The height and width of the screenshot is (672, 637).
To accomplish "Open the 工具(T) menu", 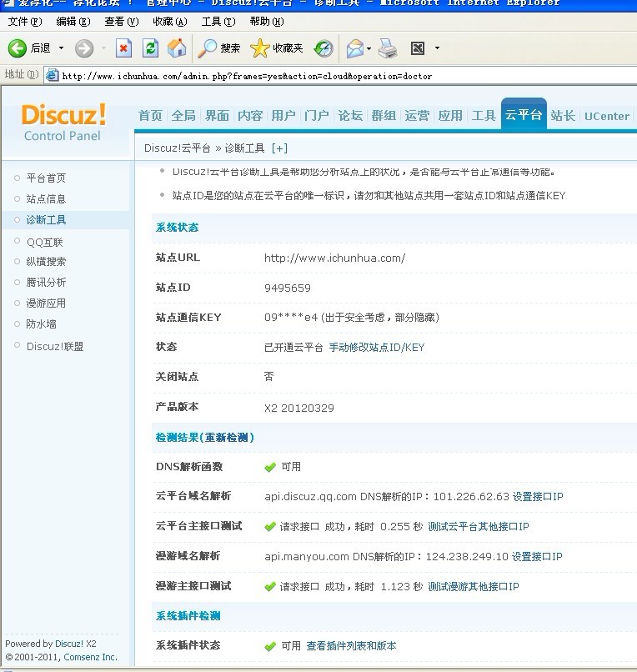I will (x=218, y=21).
